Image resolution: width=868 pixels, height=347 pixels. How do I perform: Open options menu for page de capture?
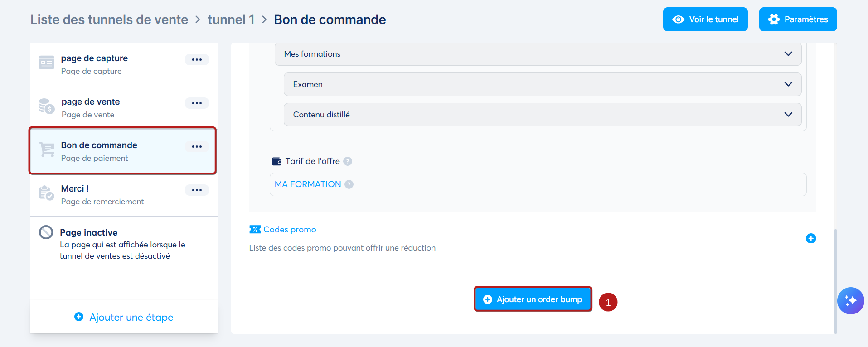[x=197, y=60]
